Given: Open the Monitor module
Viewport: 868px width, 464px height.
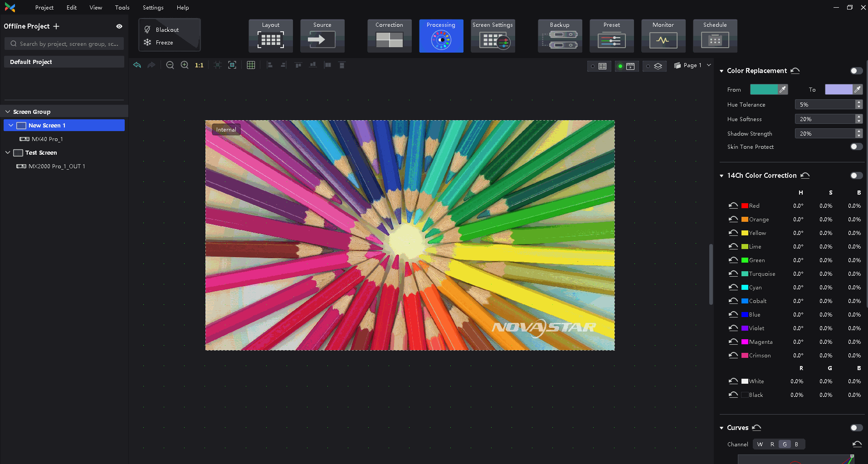Looking at the screenshot, I should pos(663,36).
